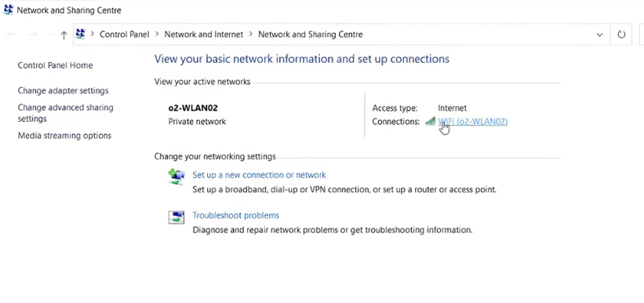Viewport: 644px width, 303px height.
Task: Click the 'Access type:' label
Action: 395,108
